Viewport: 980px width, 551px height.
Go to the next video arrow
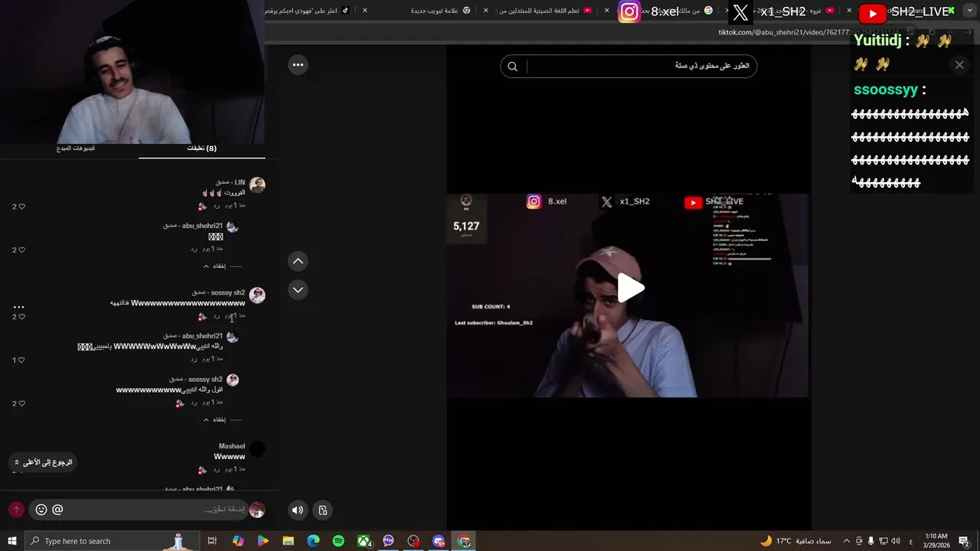click(x=298, y=289)
